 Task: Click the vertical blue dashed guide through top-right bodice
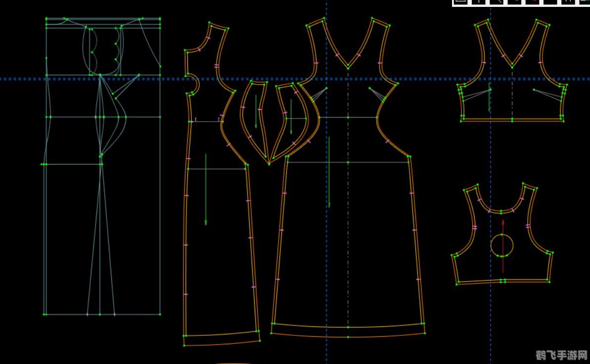pos(490,148)
